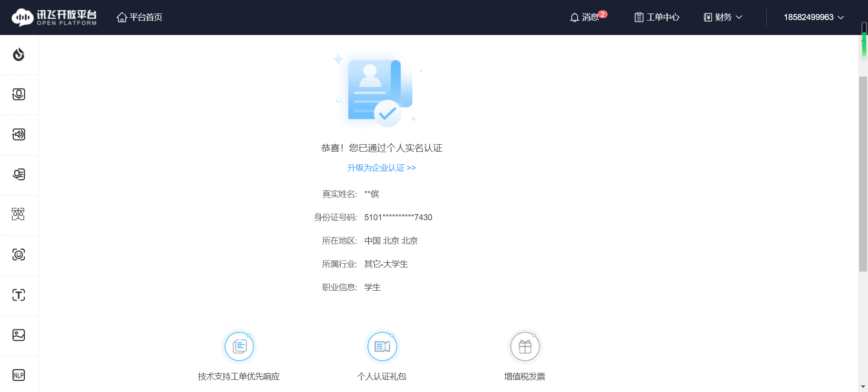
Task: Click the 职业信息 label
Action: pos(340,287)
